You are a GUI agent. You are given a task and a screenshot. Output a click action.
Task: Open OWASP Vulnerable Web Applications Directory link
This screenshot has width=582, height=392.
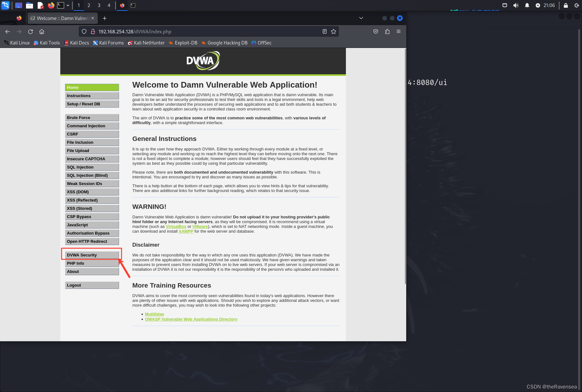click(x=191, y=319)
